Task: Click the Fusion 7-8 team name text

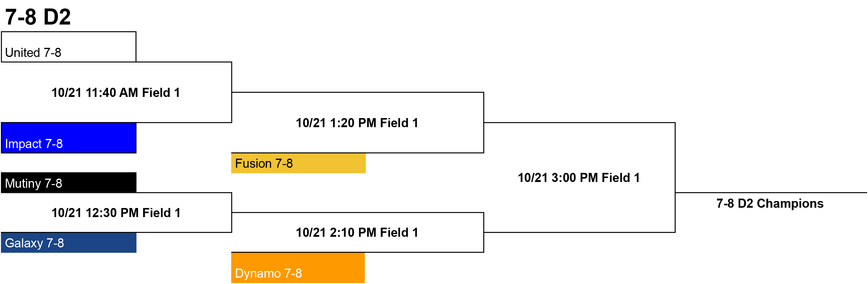Action: pyautogui.click(x=264, y=163)
